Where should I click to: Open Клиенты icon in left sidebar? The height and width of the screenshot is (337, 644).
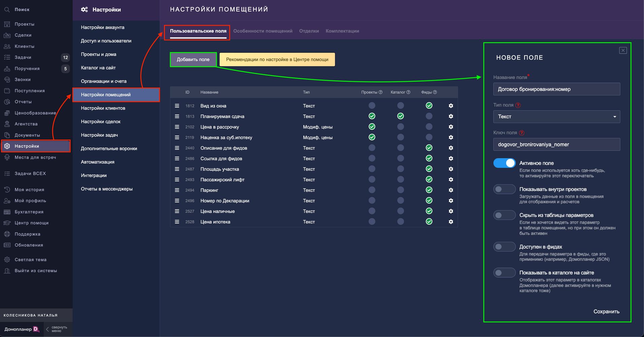(x=7, y=46)
